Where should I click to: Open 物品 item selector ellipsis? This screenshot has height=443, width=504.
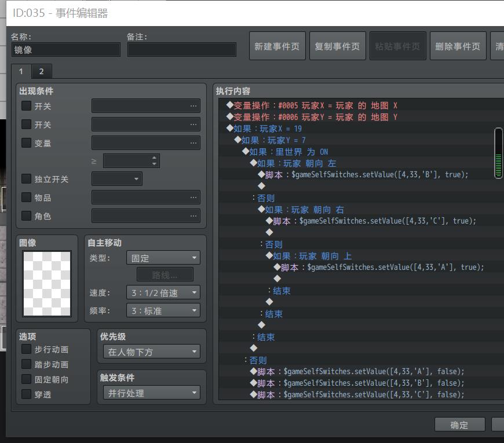coord(193,197)
